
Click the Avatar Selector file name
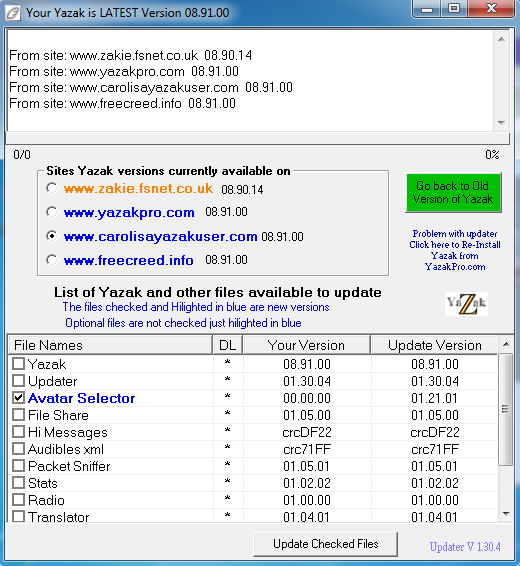pyautogui.click(x=82, y=398)
